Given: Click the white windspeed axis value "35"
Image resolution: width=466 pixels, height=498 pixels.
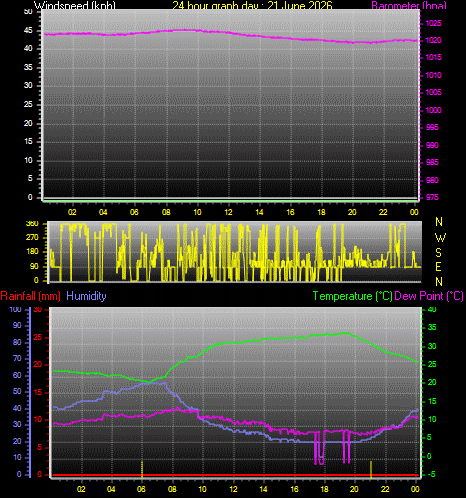Looking at the screenshot, I should 28,67.
